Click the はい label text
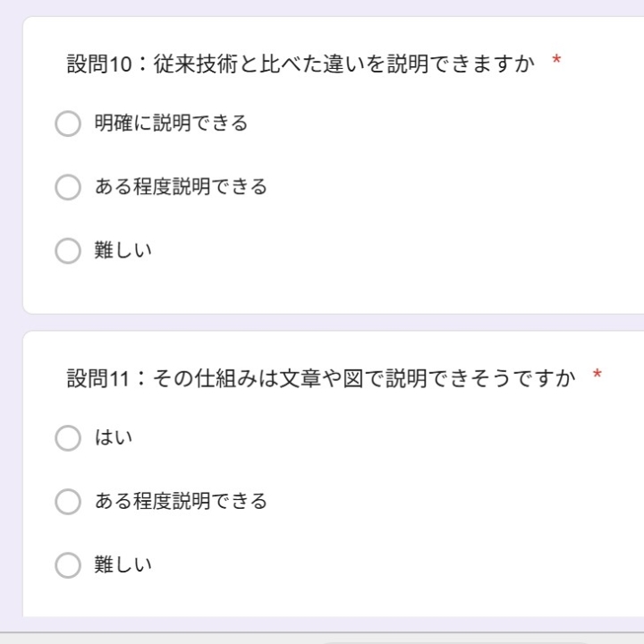644x644 pixels. pyautogui.click(x=114, y=438)
